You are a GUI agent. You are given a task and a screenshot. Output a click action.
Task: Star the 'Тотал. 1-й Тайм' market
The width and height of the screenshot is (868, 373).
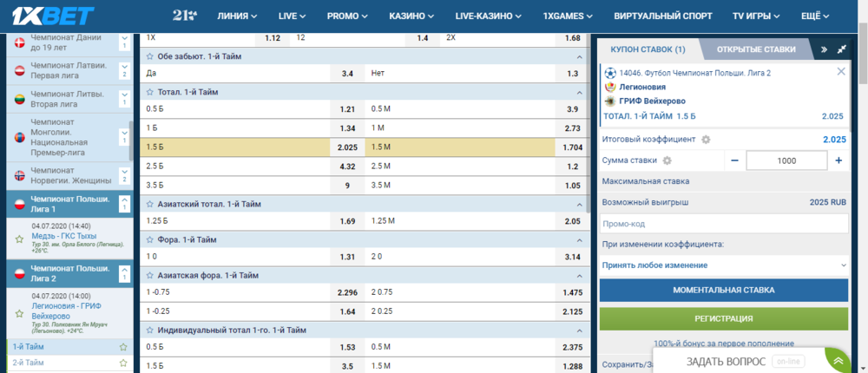[149, 92]
